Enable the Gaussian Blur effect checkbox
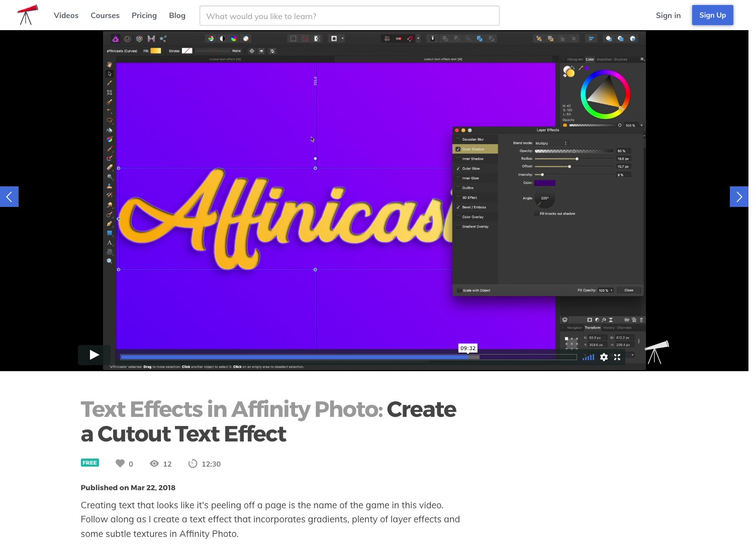756x555 pixels. [x=458, y=139]
